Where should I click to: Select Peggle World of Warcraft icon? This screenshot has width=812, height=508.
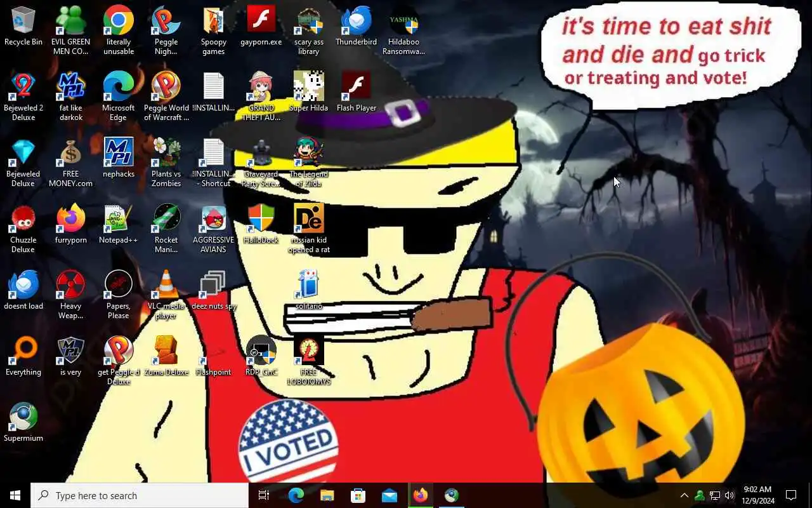166,97
